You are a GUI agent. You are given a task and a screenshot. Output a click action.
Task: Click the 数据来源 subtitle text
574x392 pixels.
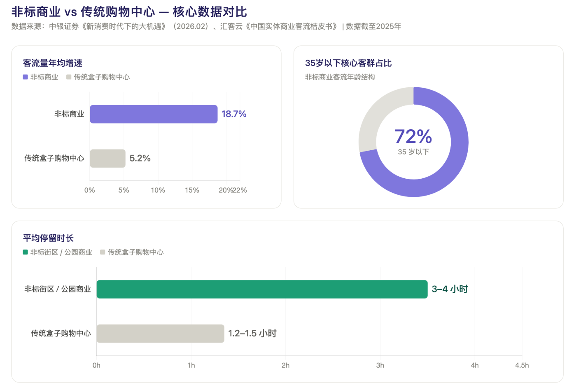coord(206,26)
